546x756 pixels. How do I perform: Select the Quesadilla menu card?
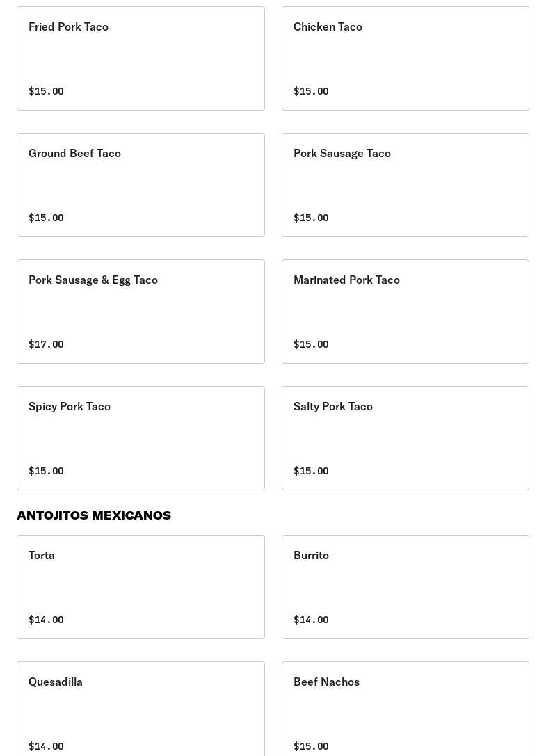pyautogui.click(x=140, y=709)
